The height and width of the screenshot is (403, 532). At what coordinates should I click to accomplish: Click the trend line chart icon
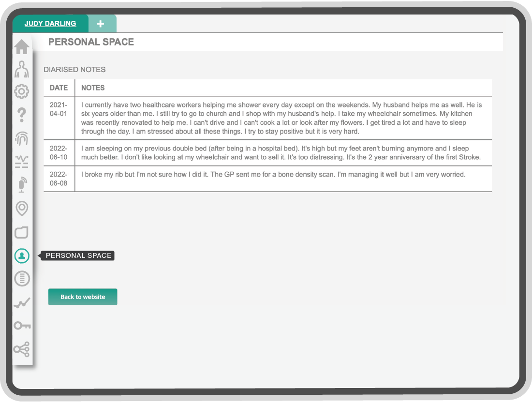(22, 302)
